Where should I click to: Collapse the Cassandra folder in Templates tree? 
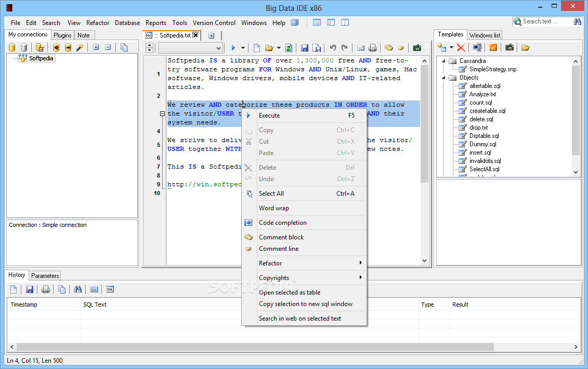(x=443, y=61)
